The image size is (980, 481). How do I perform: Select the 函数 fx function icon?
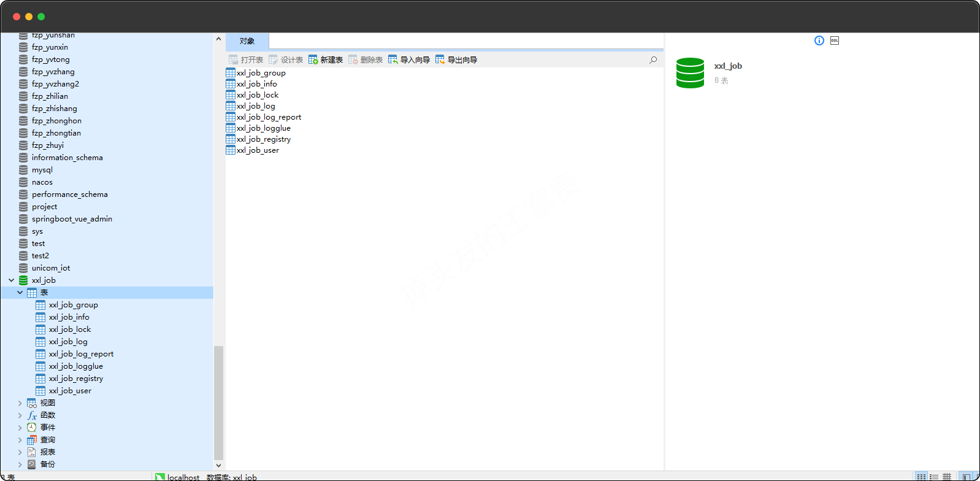click(x=32, y=415)
